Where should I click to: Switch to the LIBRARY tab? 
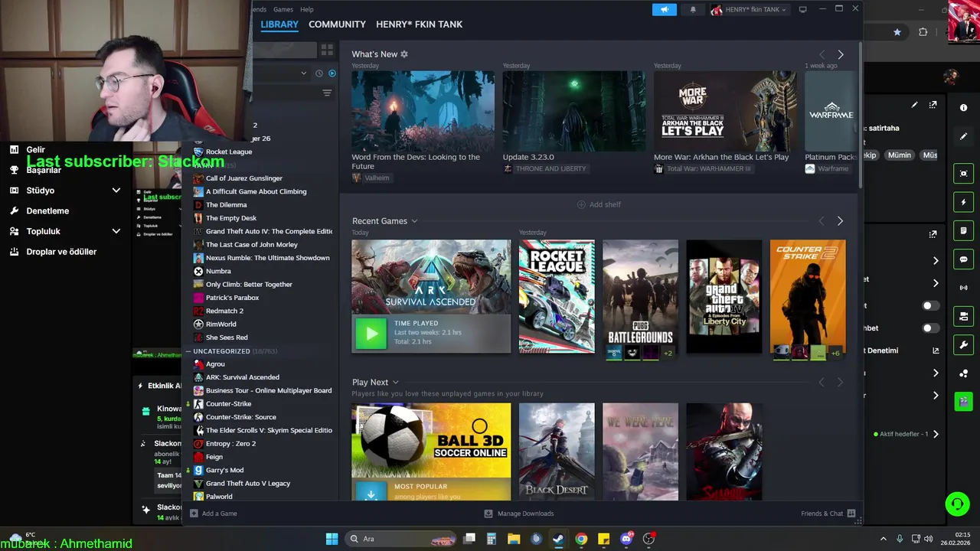point(279,24)
